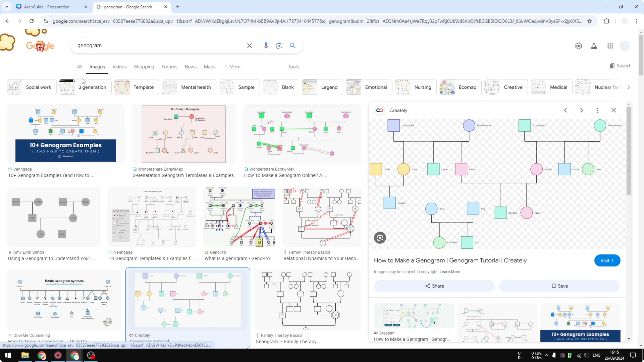644x362 pixels.
Task: Open Windows Start menu
Action: click(8, 355)
